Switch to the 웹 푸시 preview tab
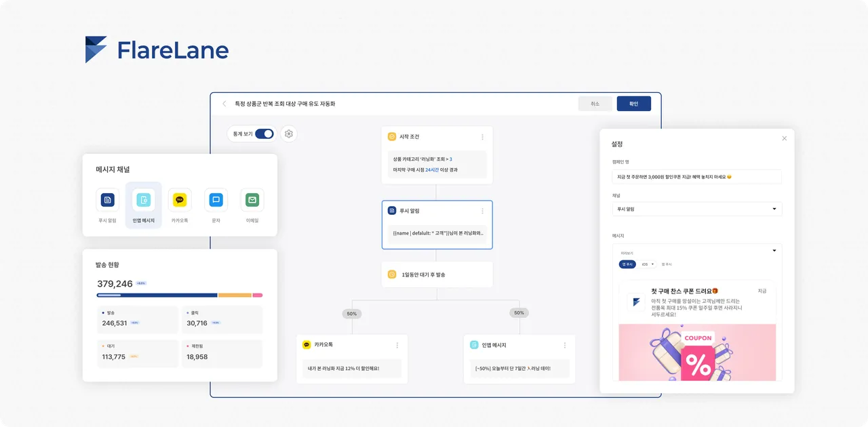 (667, 264)
